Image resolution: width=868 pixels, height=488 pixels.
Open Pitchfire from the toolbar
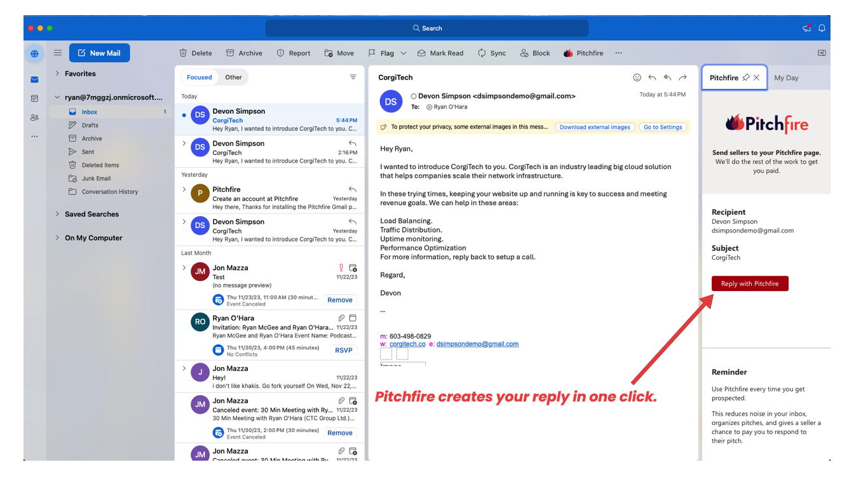(583, 53)
